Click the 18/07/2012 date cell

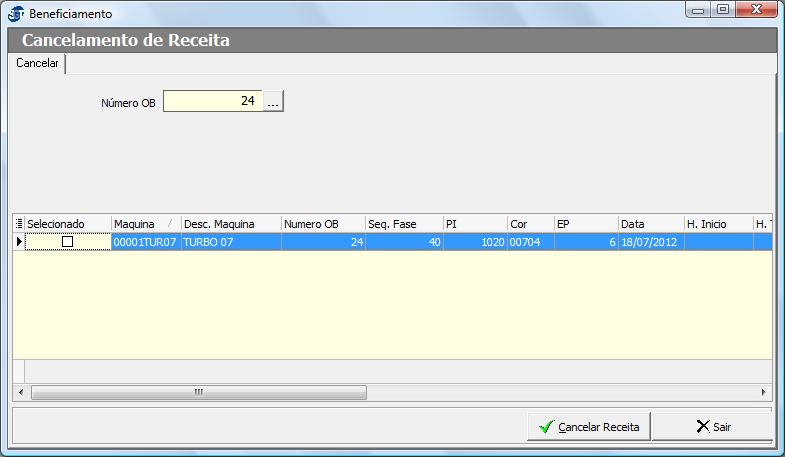pos(649,242)
